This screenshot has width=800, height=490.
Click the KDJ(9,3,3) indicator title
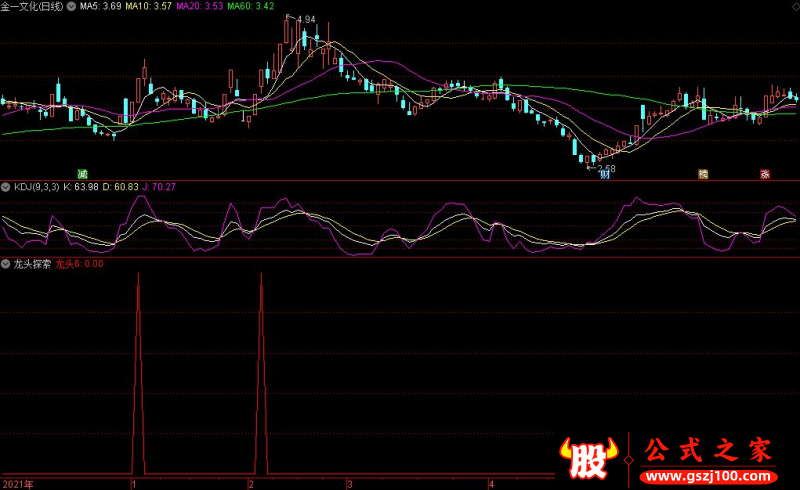pos(35,186)
